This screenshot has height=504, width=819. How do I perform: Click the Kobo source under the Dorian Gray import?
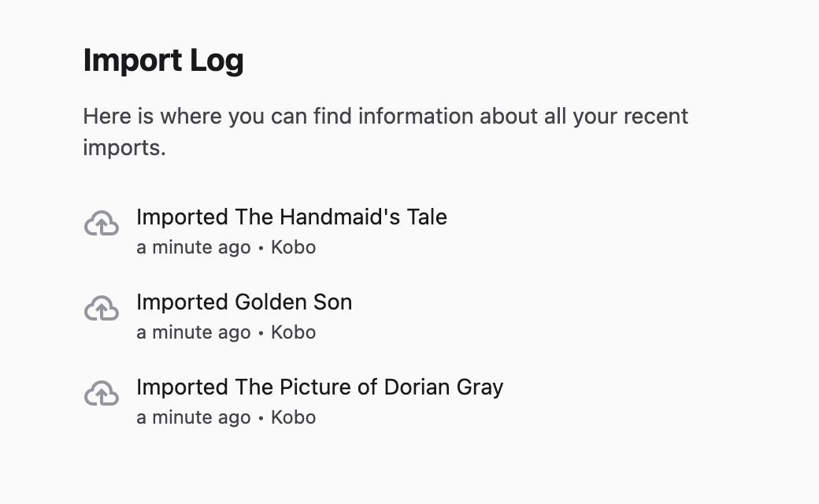[293, 417]
